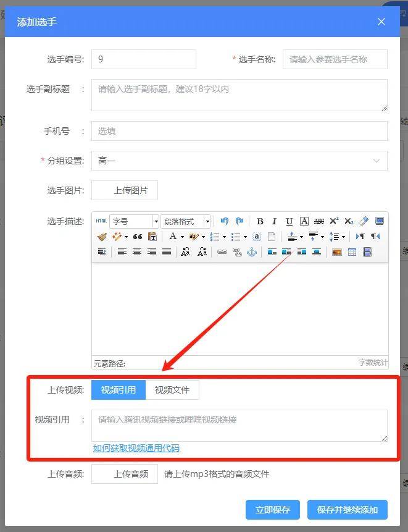Click the 选手名称 input field
Image resolution: width=408 pixels, height=532 pixels.
point(335,59)
